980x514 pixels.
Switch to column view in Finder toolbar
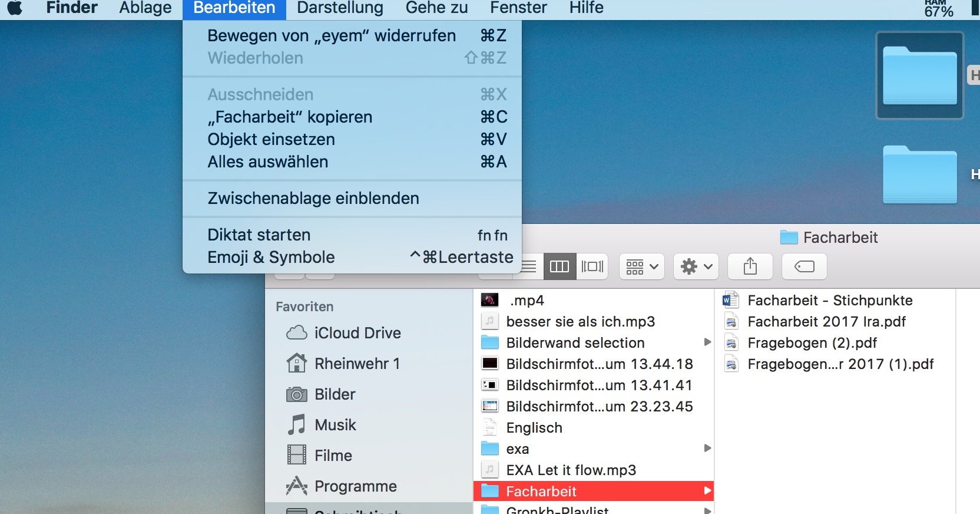[x=559, y=266]
